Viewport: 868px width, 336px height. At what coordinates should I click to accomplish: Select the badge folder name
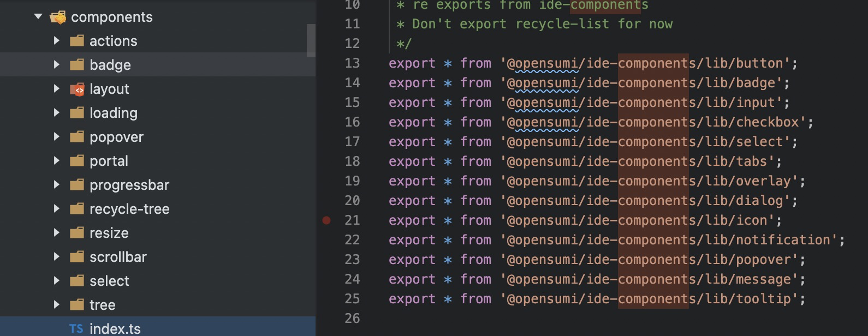110,65
